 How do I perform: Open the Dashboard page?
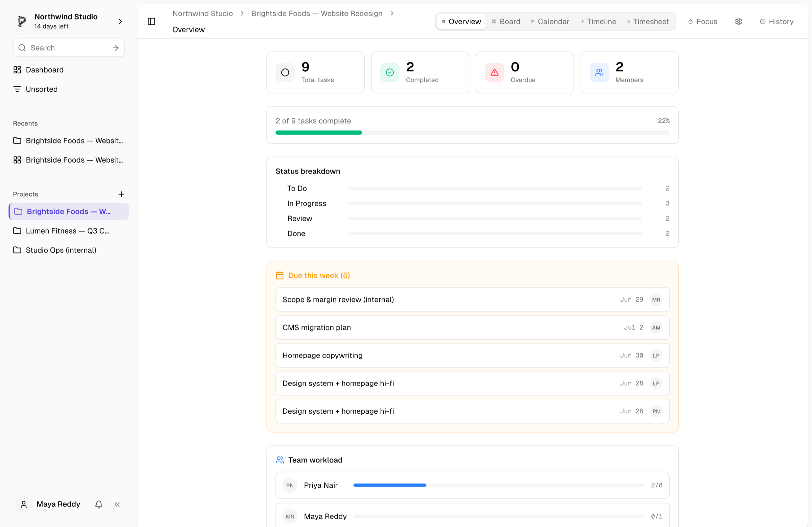[x=69, y=70]
